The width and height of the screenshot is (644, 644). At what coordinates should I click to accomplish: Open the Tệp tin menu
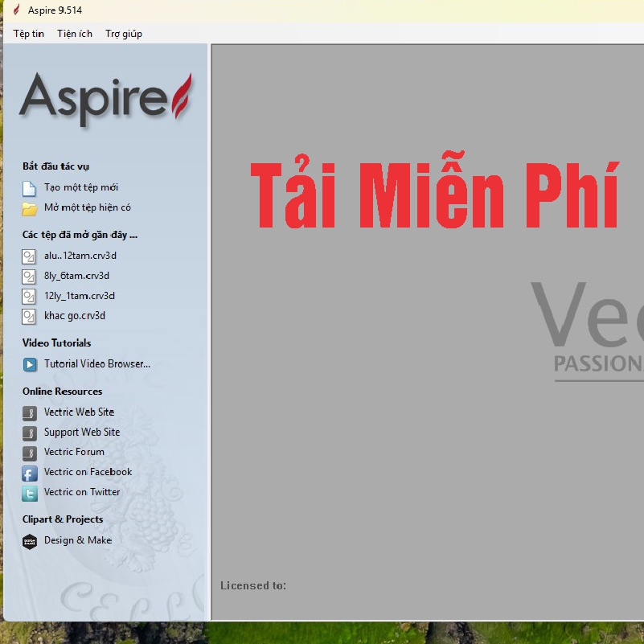pos(28,34)
